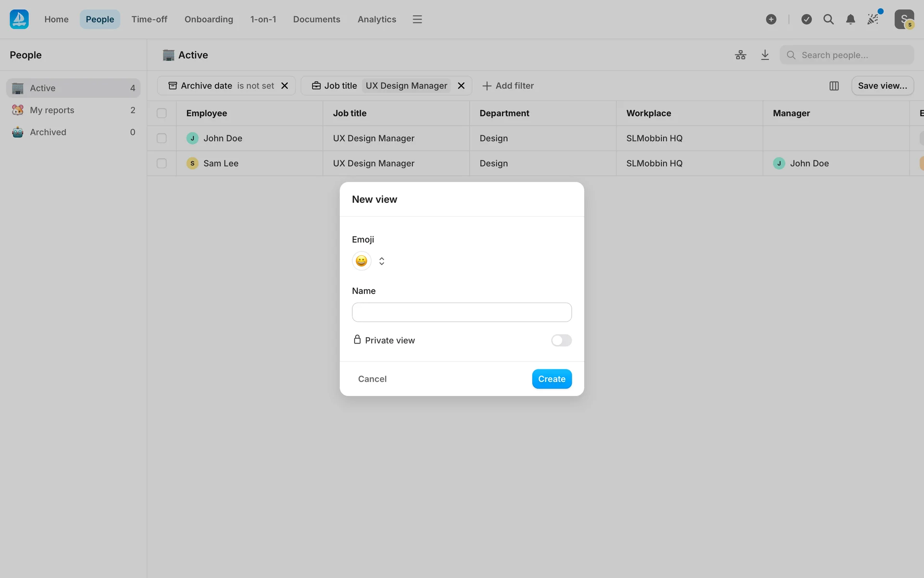Open the notifications bell
The height and width of the screenshot is (578, 924).
click(850, 19)
